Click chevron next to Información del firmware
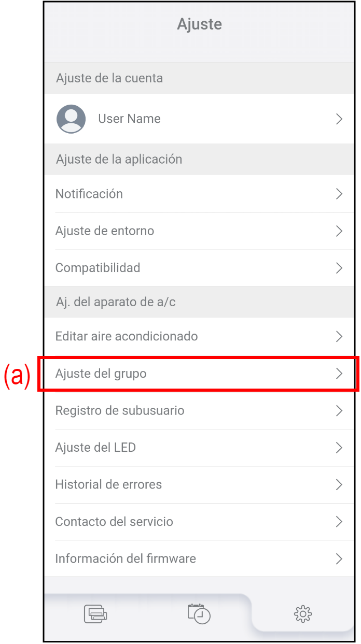This screenshot has width=361, height=644. [x=339, y=559]
